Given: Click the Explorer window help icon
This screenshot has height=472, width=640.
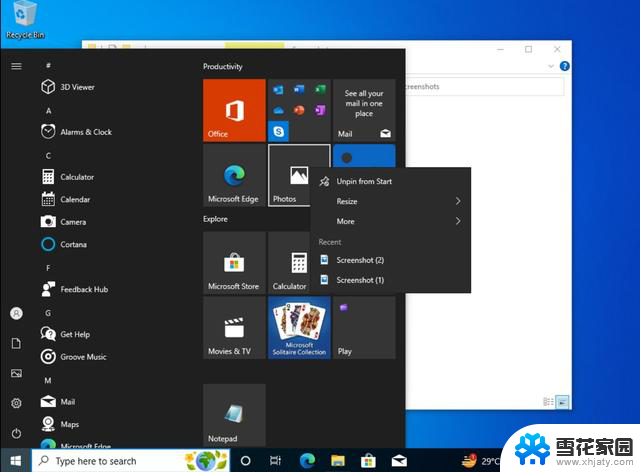Looking at the screenshot, I should point(564,66).
